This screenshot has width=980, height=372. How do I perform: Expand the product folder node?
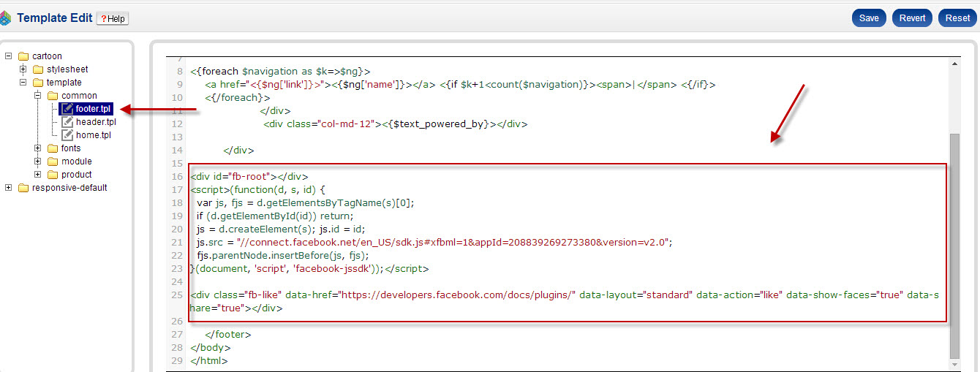point(38,175)
